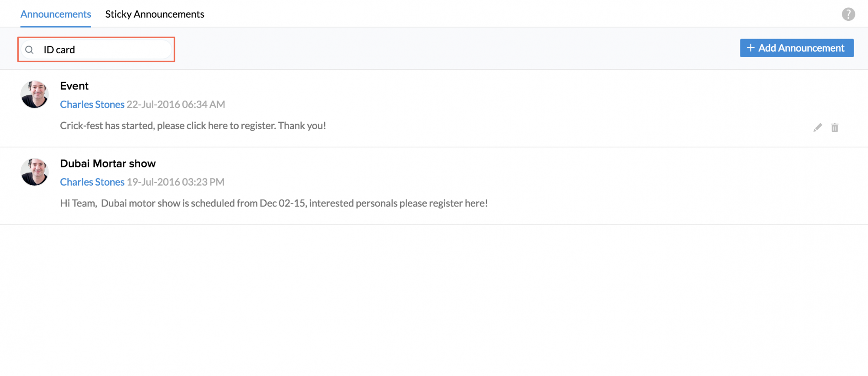
Task: Click the plus icon on Add Announcement
Action: 750,48
